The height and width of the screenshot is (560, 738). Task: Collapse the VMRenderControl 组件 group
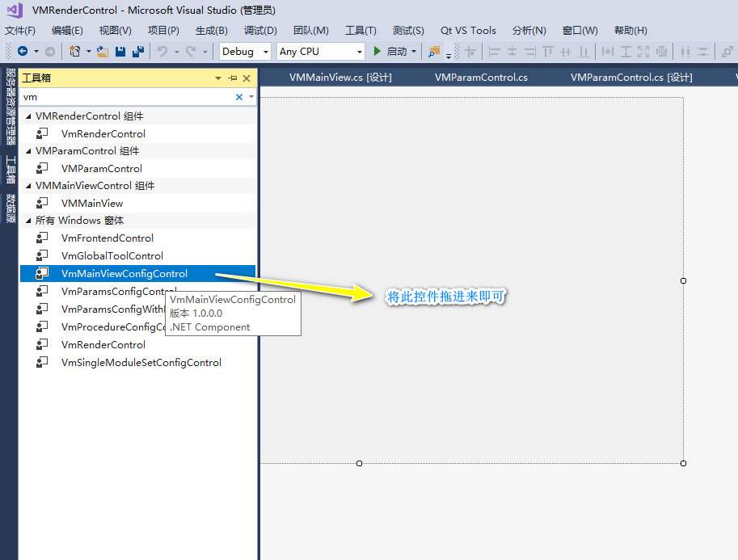click(x=28, y=116)
